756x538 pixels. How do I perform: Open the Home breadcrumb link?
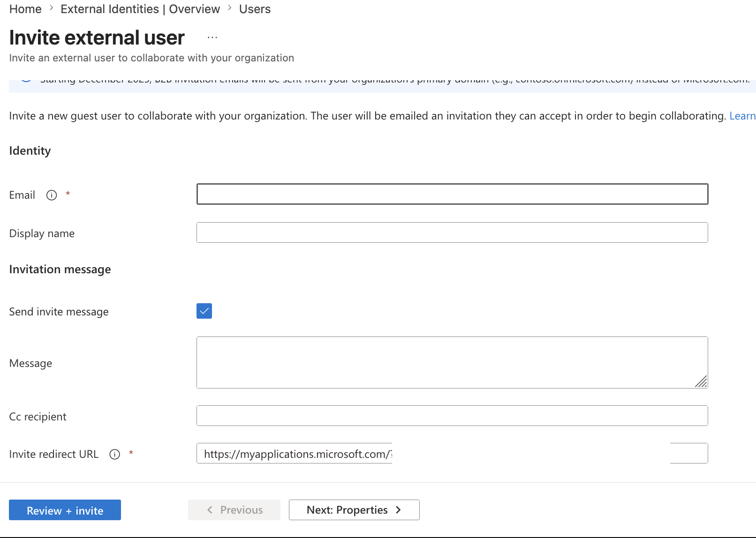click(25, 9)
